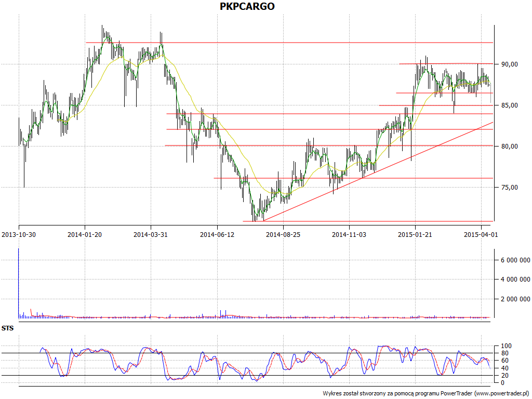Click the 0 level on STS axis
Screen dimensions: 532x399
coord(503,383)
